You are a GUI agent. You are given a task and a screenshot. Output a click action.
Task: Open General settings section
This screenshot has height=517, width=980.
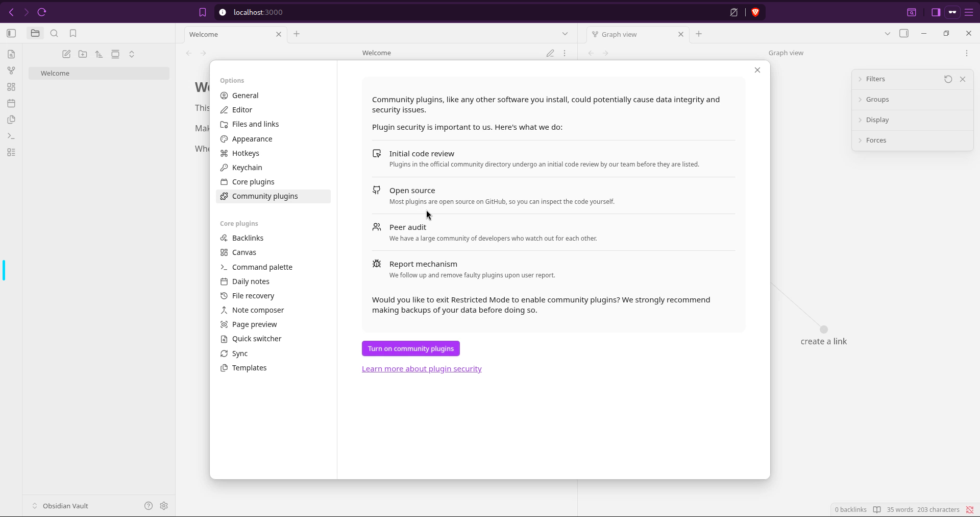273,96
